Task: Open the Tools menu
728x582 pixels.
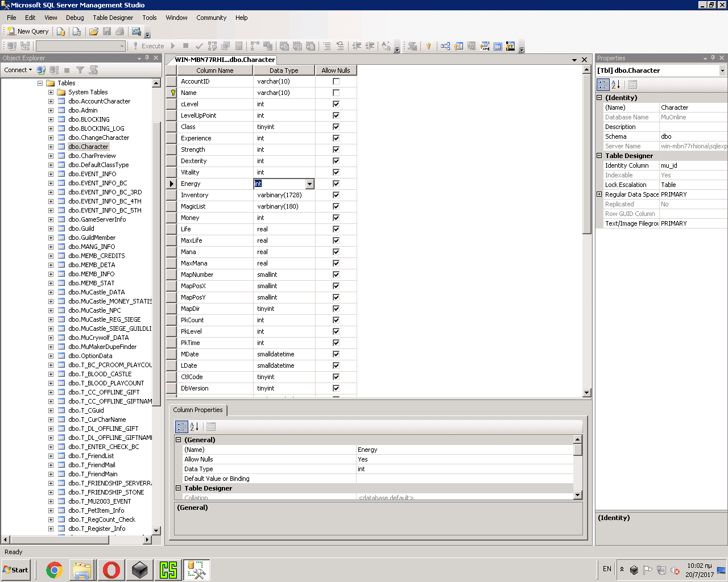Action: click(150, 18)
